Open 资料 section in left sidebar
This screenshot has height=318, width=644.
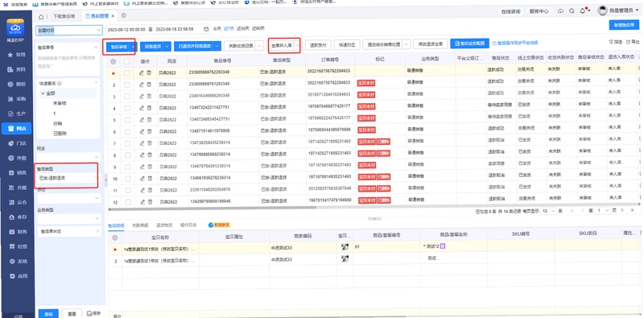click(x=17, y=69)
